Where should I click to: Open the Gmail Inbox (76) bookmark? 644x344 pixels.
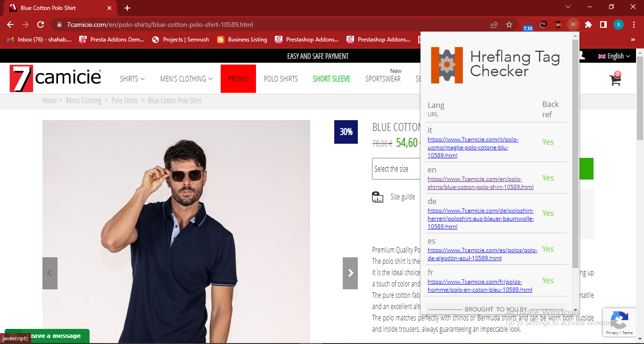tap(40, 40)
